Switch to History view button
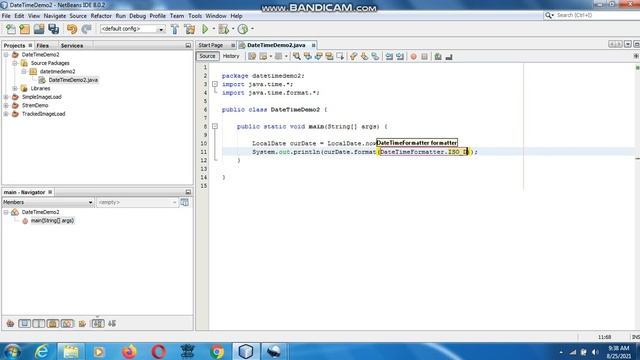 [x=231, y=56]
